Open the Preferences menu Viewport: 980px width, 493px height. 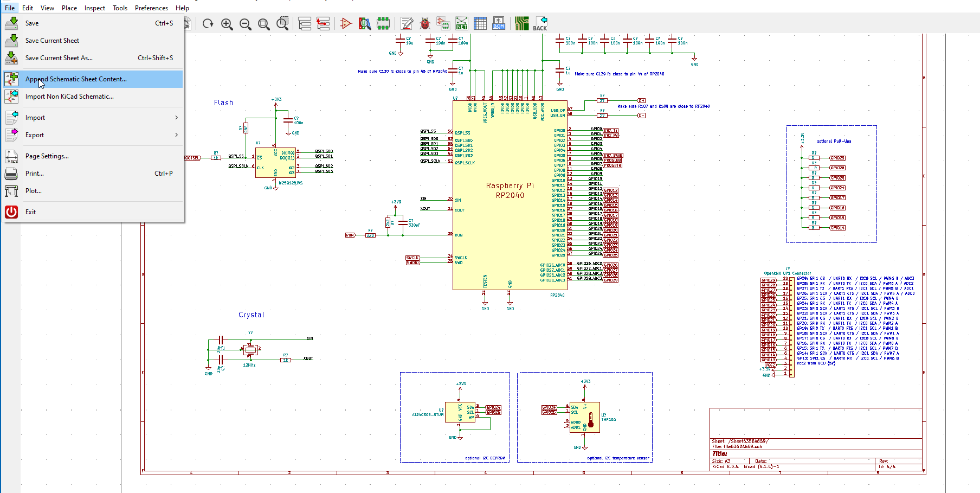tap(151, 8)
